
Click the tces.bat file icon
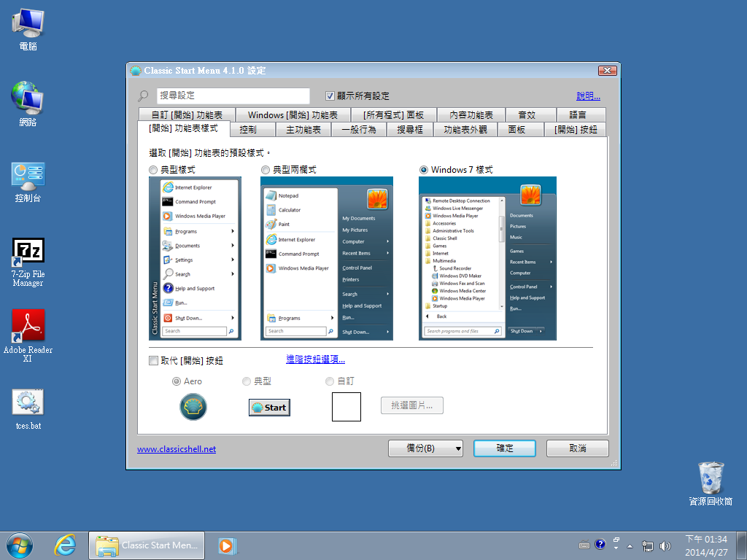coord(28,410)
